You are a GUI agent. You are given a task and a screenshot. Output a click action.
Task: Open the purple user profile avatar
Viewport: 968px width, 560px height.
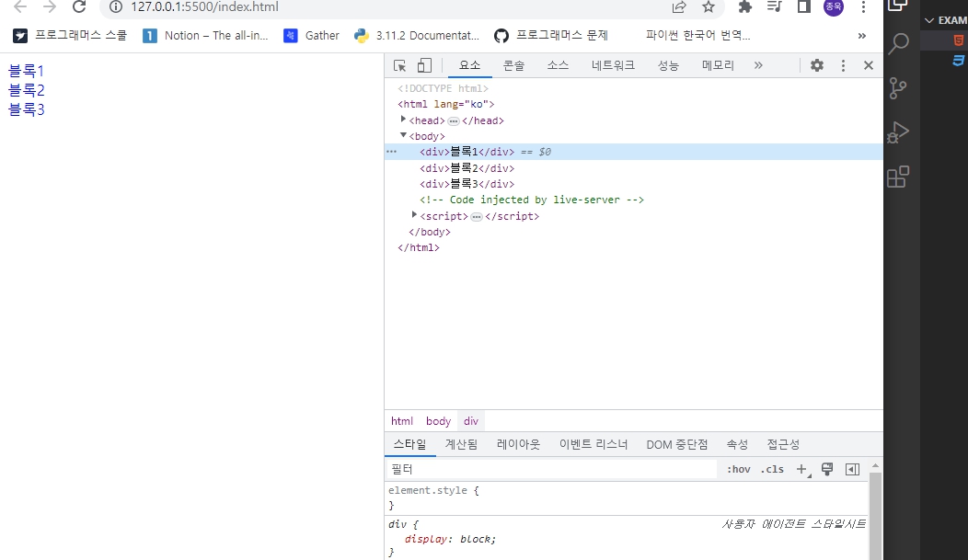[x=834, y=6]
